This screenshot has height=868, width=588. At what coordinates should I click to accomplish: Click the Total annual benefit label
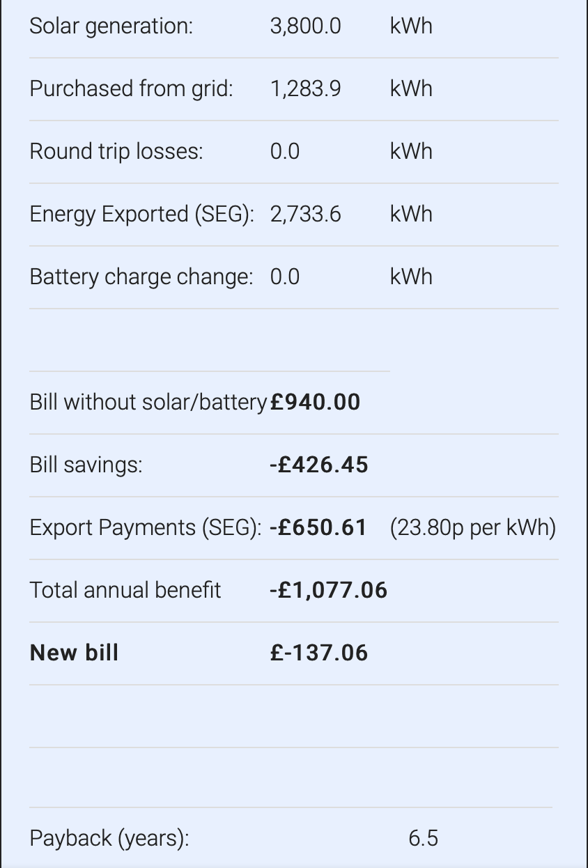[x=125, y=591]
